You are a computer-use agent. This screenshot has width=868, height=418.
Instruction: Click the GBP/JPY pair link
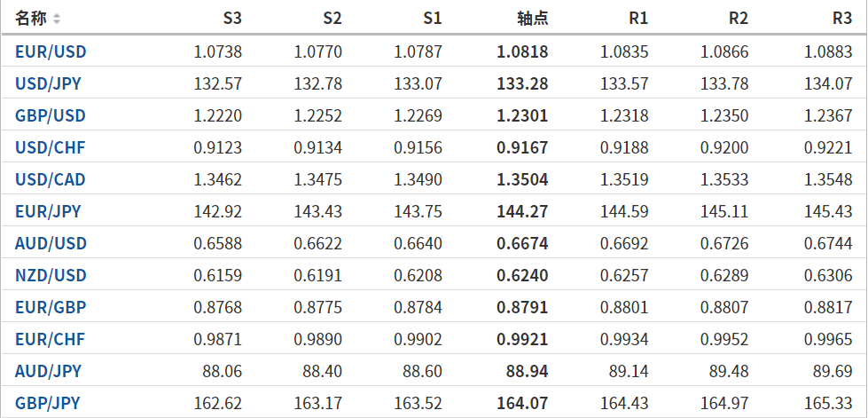48,403
